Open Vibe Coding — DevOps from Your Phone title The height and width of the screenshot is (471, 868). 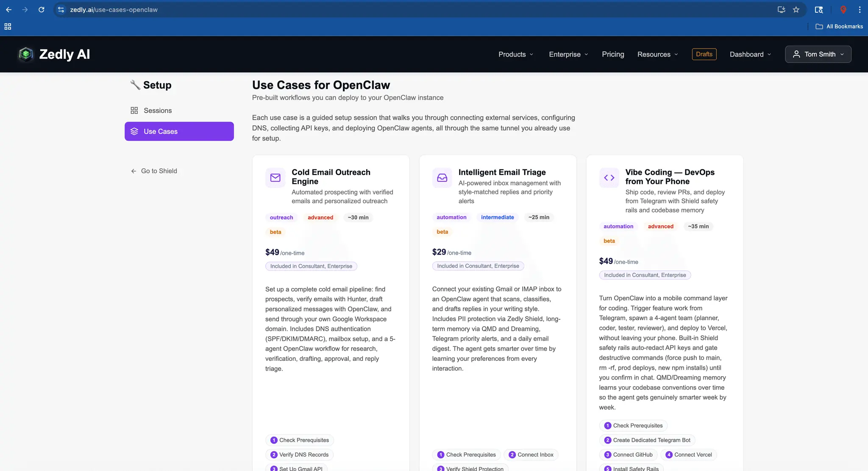670,177
